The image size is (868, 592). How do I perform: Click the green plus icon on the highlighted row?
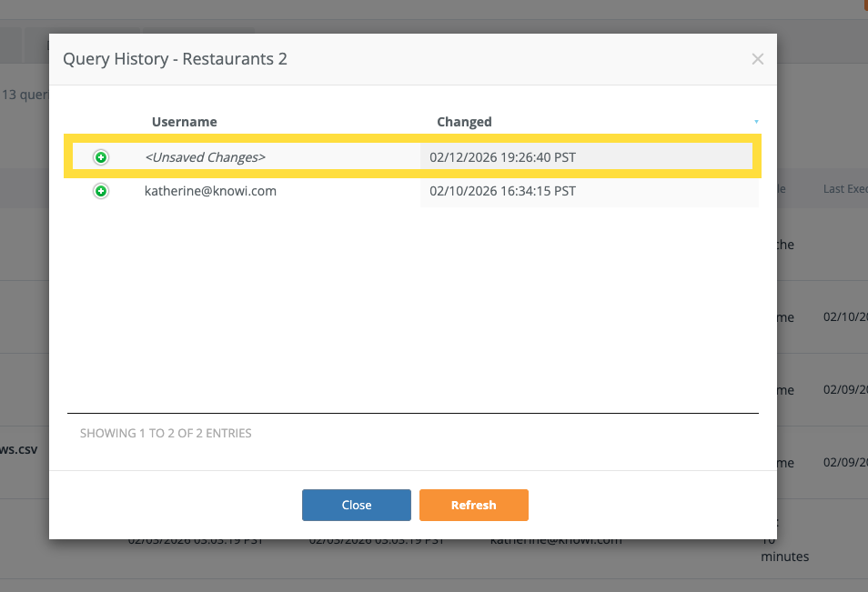click(100, 156)
